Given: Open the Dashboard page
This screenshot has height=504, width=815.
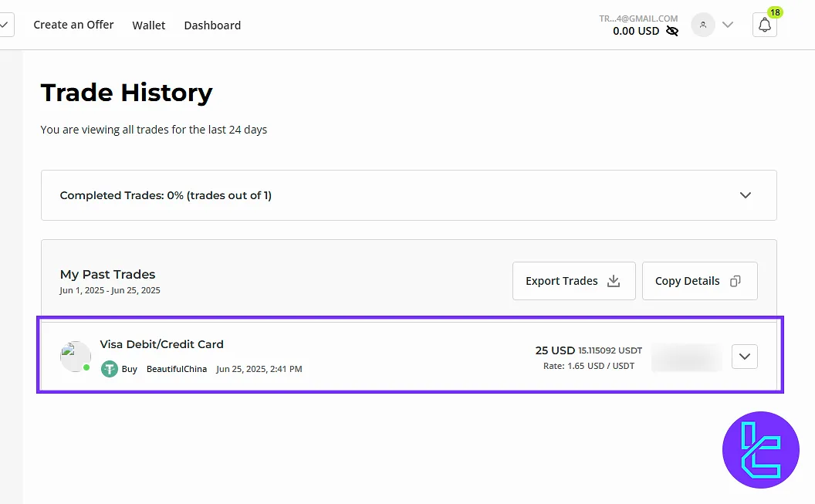Looking at the screenshot, I should [x=212, y=25].
